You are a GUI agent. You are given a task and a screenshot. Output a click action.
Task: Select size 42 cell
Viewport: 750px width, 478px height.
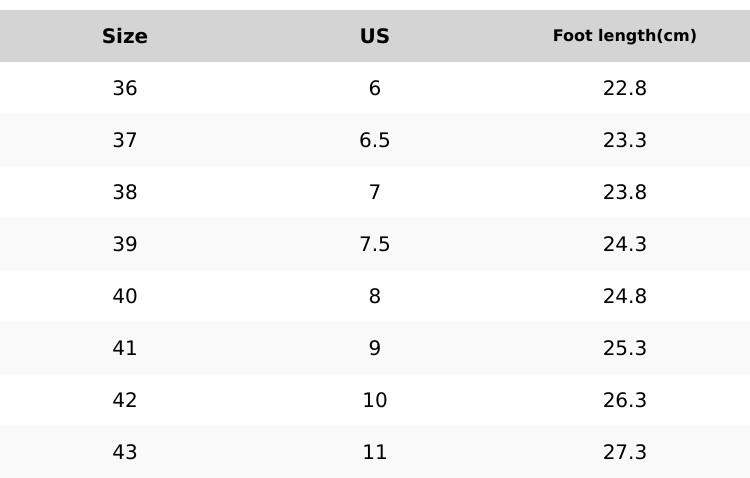click(x=125, y=401)
